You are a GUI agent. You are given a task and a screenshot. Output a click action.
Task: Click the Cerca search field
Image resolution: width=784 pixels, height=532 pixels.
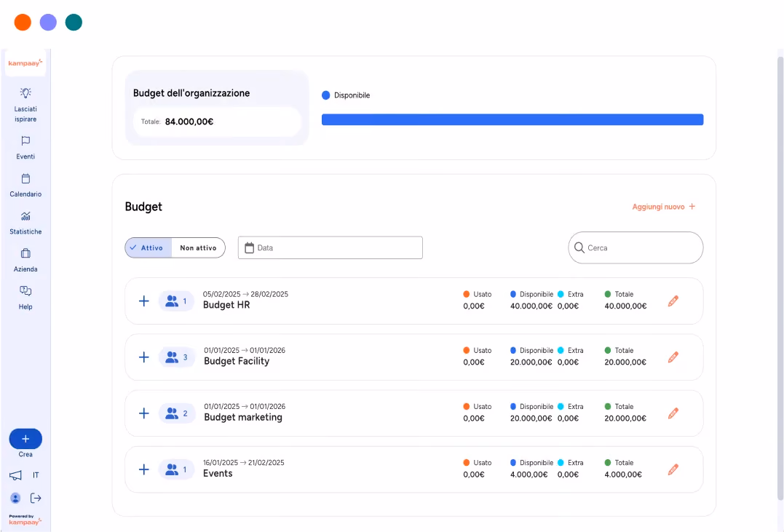tap(635, 247)
